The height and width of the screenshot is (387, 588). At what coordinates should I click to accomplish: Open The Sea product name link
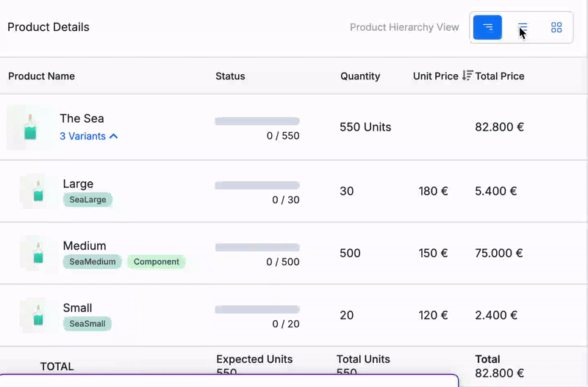(x=82, y=118)
